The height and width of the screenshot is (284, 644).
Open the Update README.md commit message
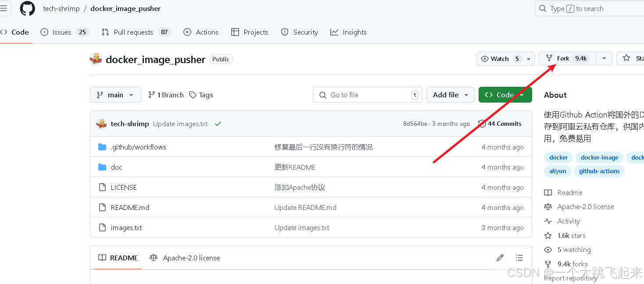coord(305,208)
